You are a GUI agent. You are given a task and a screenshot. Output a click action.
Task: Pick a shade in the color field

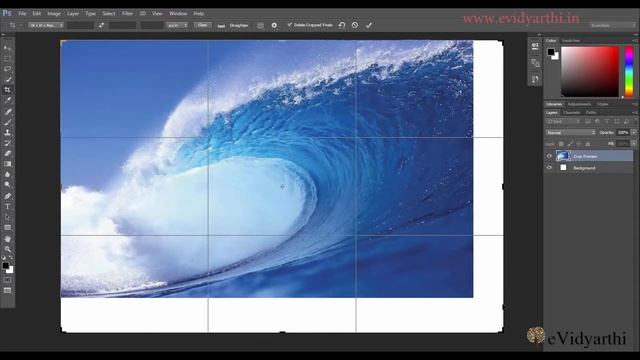(590, 71)
